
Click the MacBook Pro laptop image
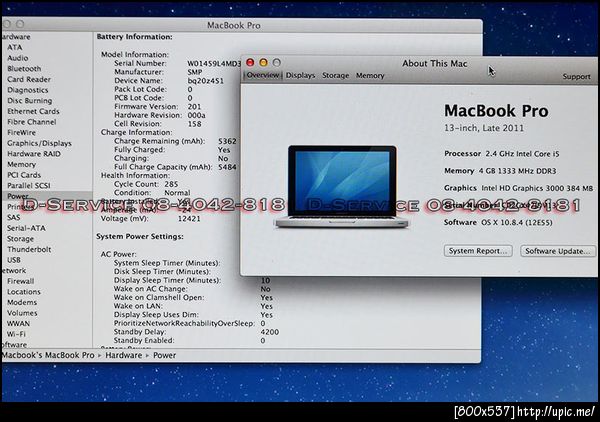pyautogui.click(x=342, y=186)
